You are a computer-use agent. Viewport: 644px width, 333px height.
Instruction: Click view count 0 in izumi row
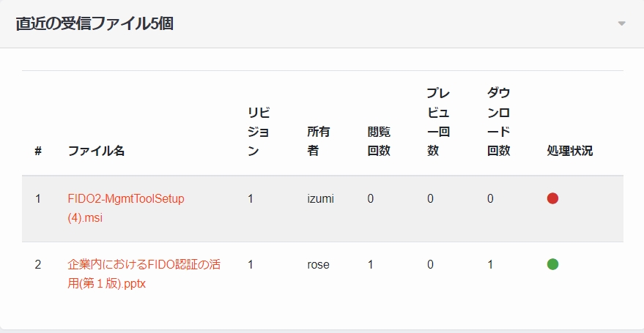click(x=371, y=199)
